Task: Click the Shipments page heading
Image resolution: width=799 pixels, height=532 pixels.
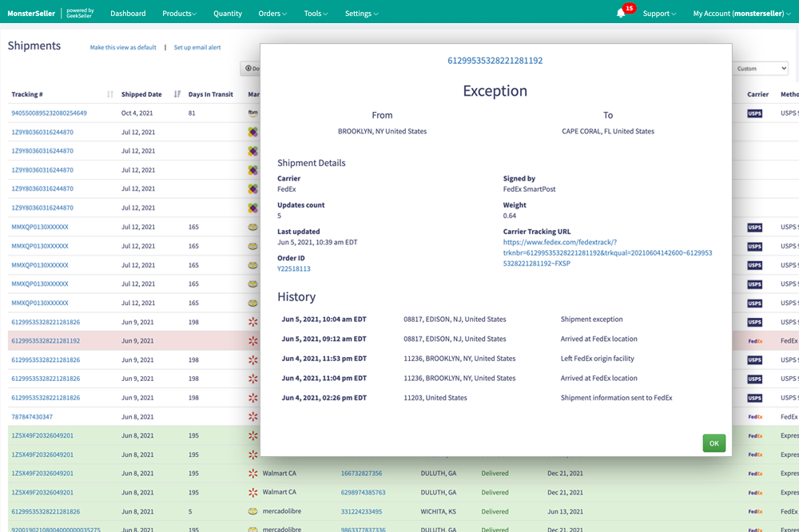Action: click(34, 46)
